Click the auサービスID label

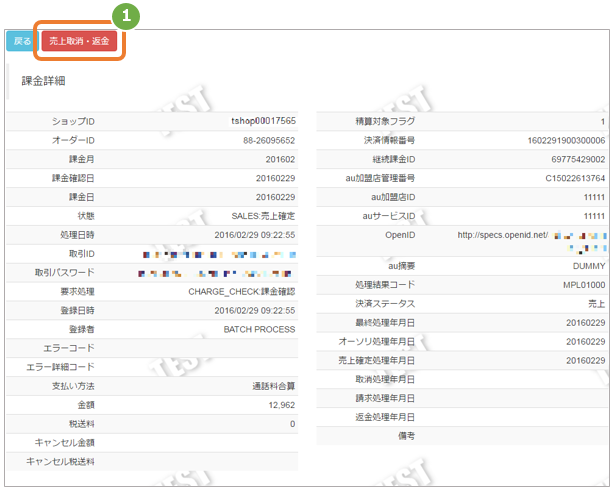[389, 216]
